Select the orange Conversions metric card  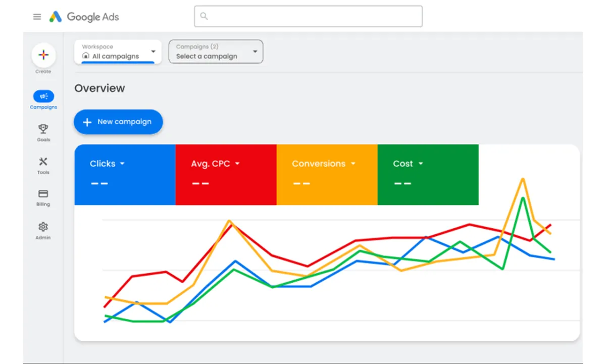(327, 175)
